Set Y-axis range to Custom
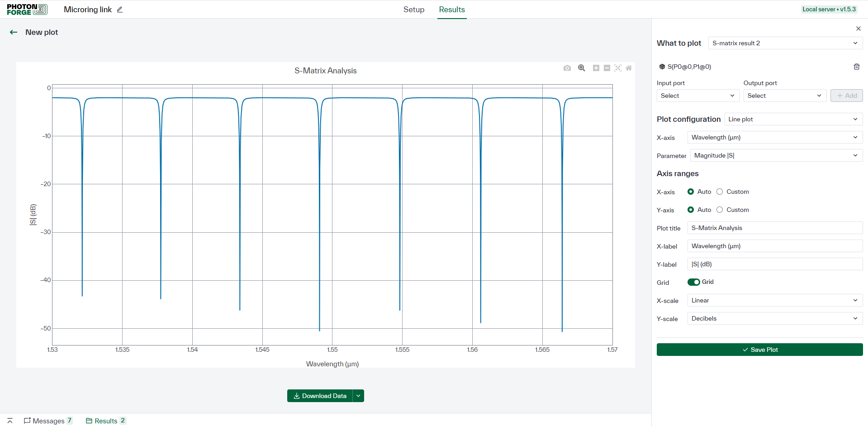Image resolution: width=868 pixels, height=427 pixels. click(x=720, y=210)
